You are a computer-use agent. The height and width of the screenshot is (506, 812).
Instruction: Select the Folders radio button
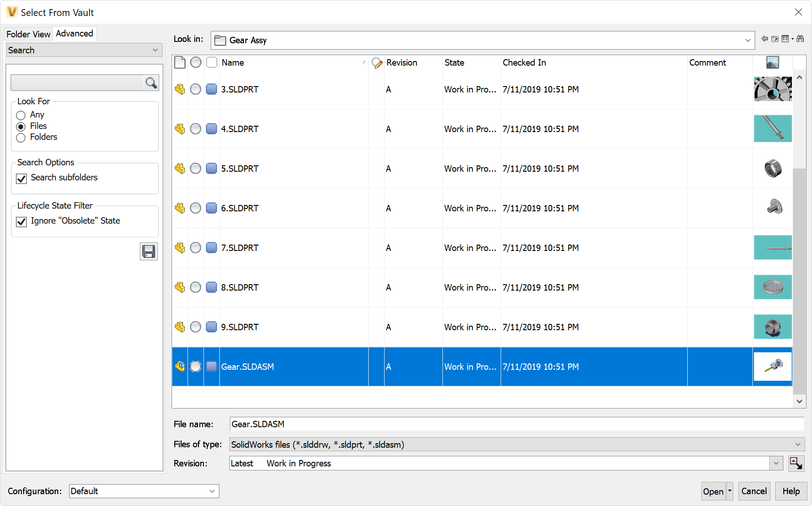(20, 138)
